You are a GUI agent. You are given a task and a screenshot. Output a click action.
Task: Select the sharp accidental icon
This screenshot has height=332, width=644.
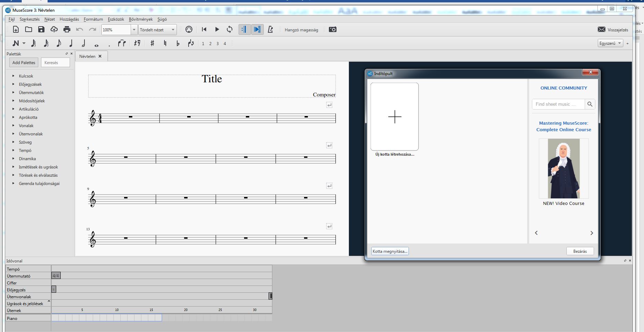tap(152, 43)
